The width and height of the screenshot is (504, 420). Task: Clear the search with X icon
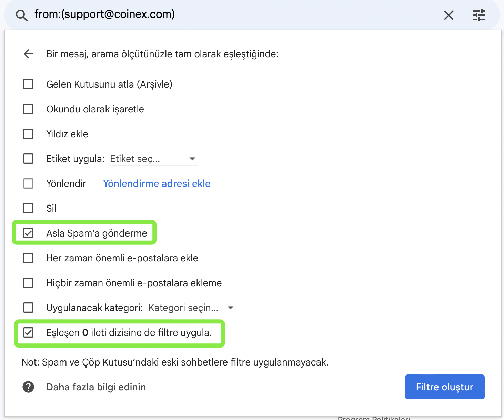click(448, 15)
